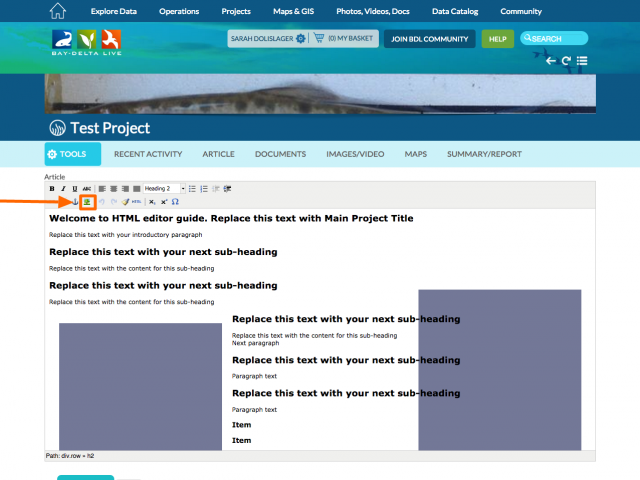
Task: Click the Join BDL Community button
Action: 429,39
